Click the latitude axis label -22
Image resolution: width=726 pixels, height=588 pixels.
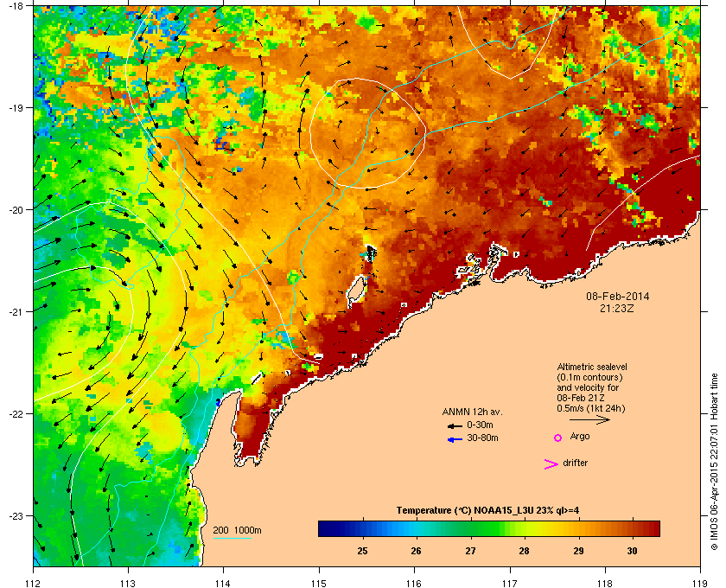click(16, 413)
